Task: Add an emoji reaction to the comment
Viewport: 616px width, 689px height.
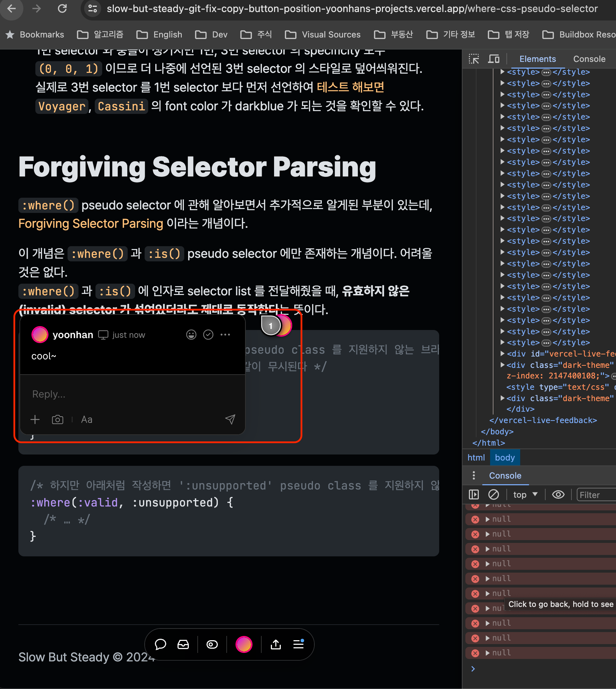Action: (191, 335)
